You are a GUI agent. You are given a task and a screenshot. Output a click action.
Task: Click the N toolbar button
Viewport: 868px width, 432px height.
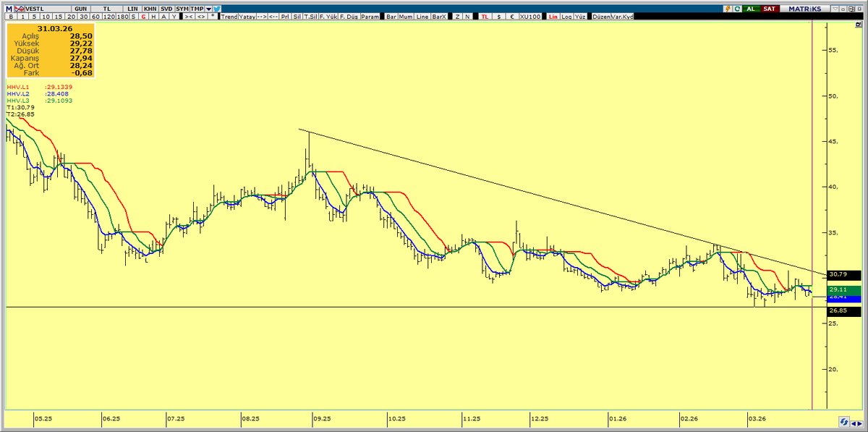click(x=466, y=16)
